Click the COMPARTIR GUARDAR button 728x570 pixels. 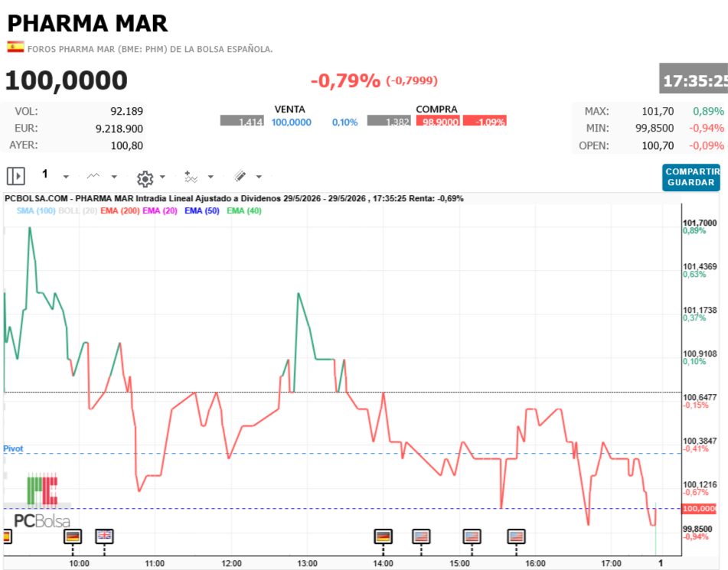click(690, 178)
